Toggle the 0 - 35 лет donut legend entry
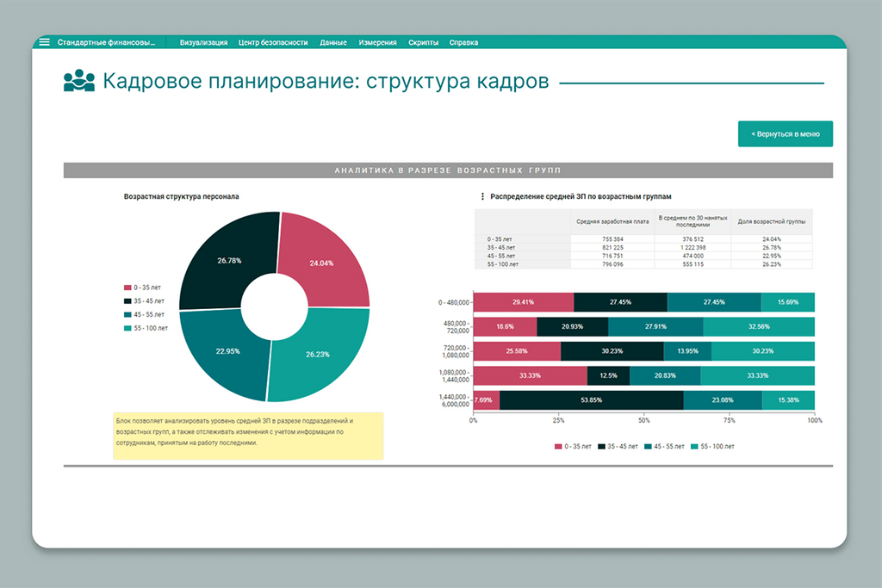The image size is (882, 588). 143,288
